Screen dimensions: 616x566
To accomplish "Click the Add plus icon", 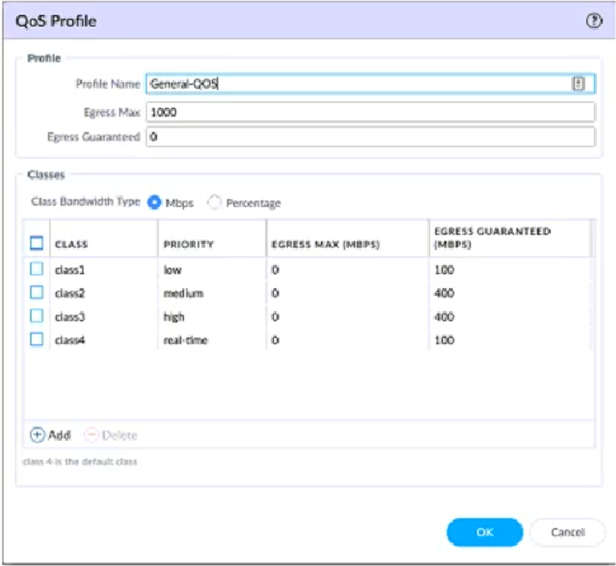I will point(38,435).
